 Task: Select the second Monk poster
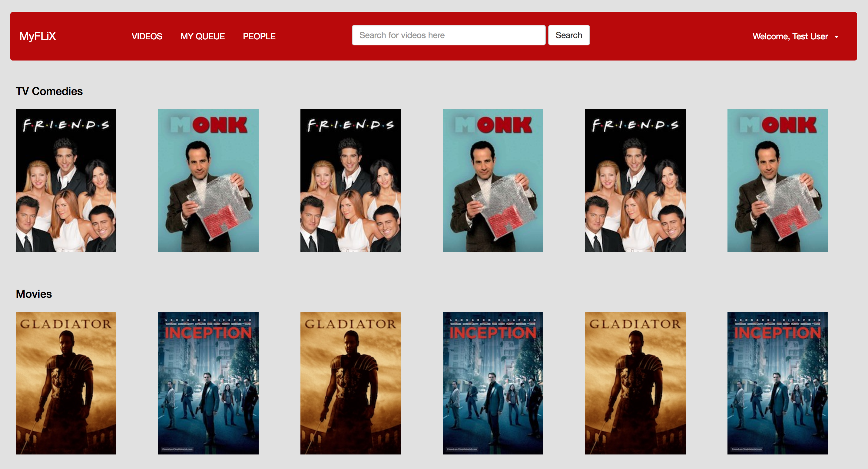click(x=493, y=180)
